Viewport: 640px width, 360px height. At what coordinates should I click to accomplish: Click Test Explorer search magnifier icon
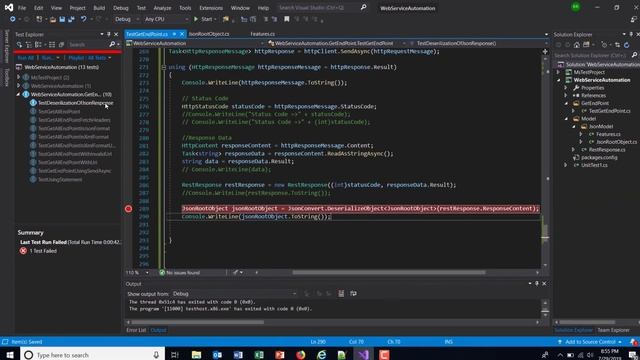click(x=112, y=44)
